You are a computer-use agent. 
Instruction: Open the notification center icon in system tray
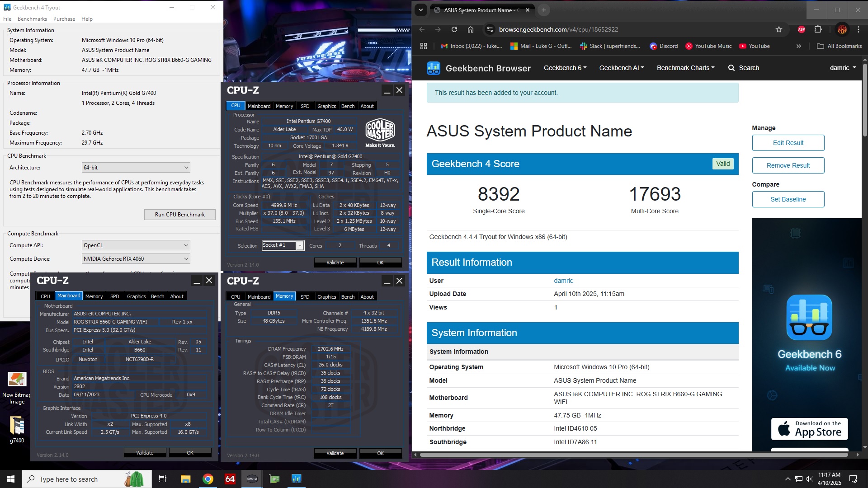853,479
